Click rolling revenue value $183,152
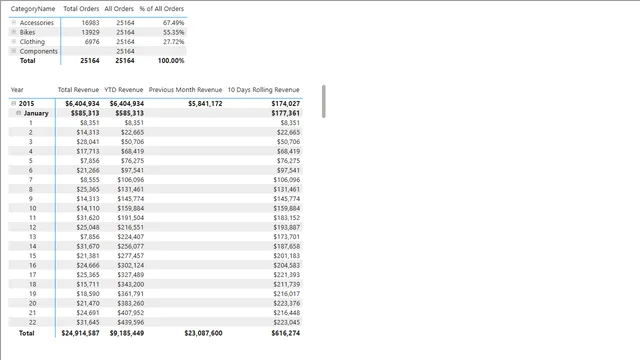 [x=287, y=218]
